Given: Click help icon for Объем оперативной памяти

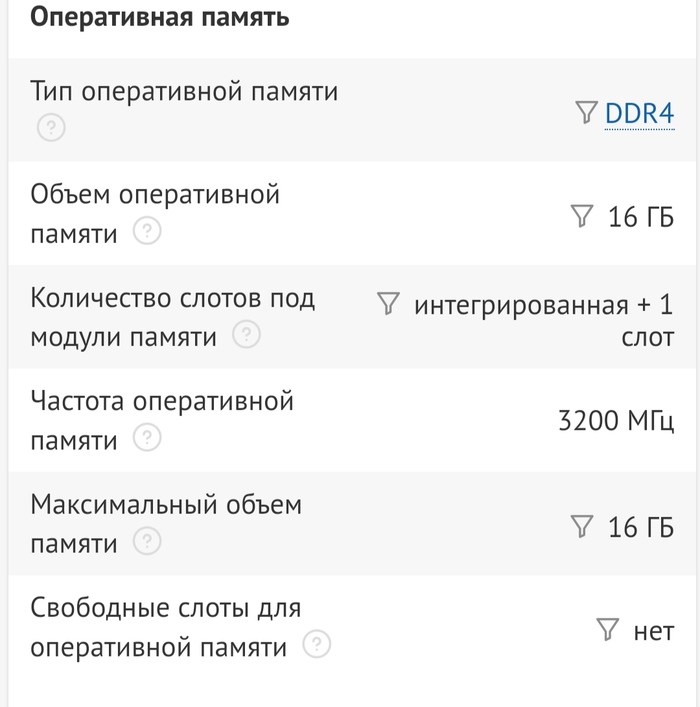Looking at the screenshot, I should pos(147,232).
